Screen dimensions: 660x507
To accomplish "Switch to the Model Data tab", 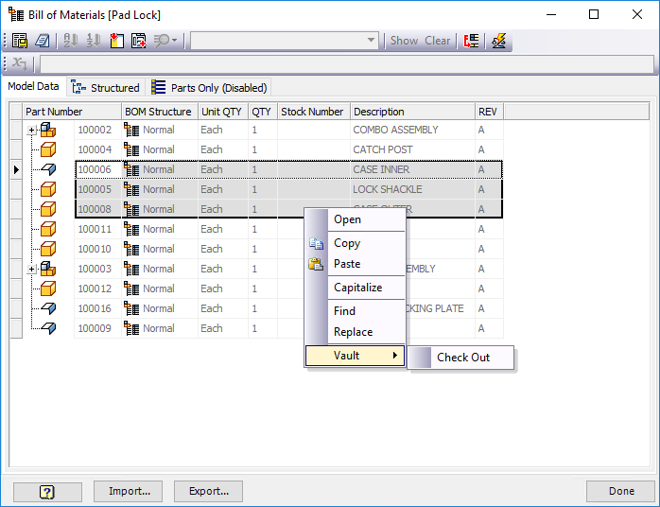I will 33,87.
